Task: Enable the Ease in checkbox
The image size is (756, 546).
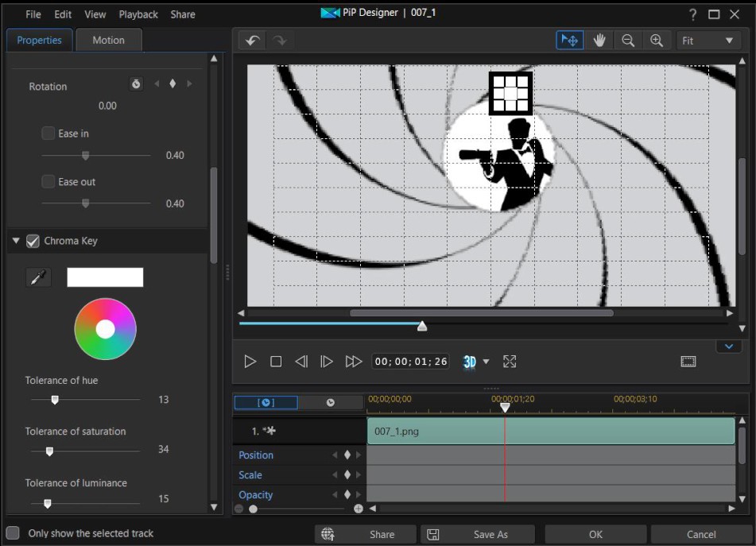Action: pyautogui.click(x=48, y=133)
